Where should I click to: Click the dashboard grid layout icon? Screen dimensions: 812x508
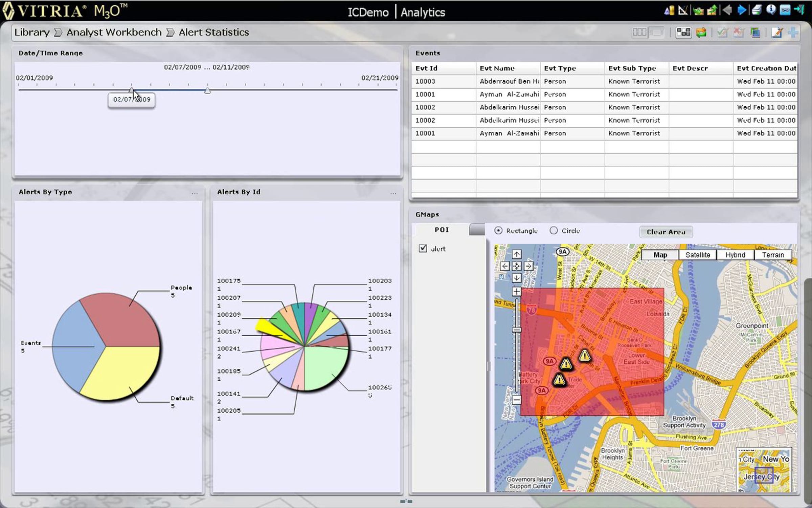683,33
